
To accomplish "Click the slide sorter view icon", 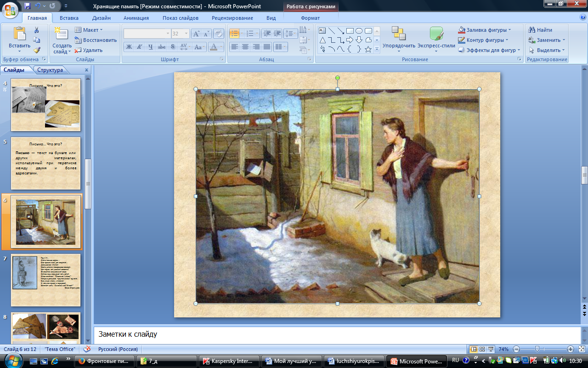I will 483,349.
